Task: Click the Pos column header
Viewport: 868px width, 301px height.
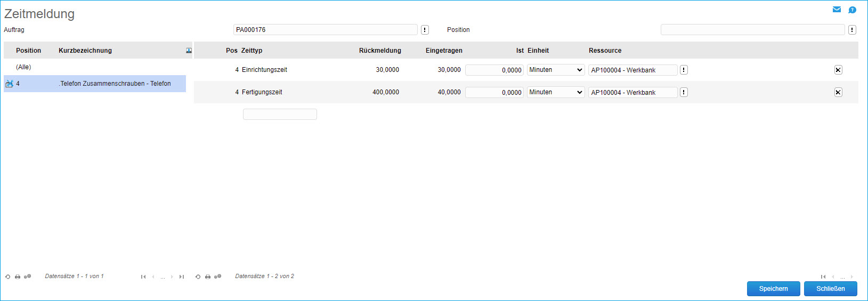Action: click(x=232, y=51)
